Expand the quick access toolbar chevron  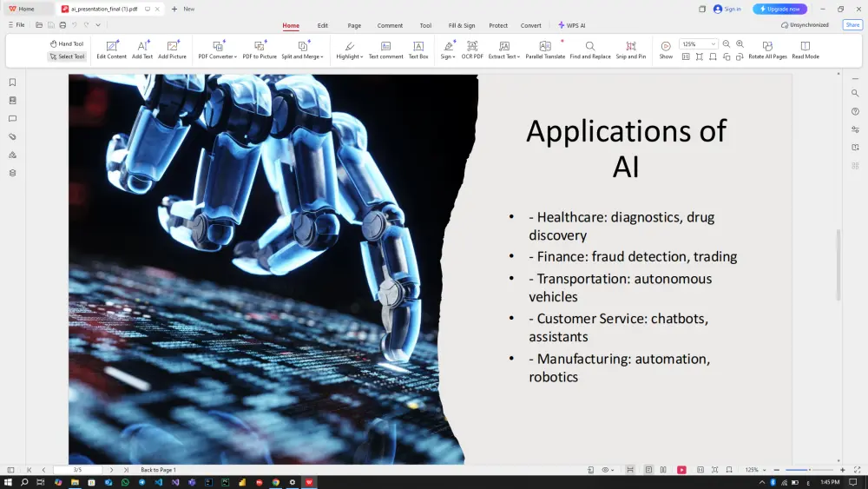click(98, 25)
